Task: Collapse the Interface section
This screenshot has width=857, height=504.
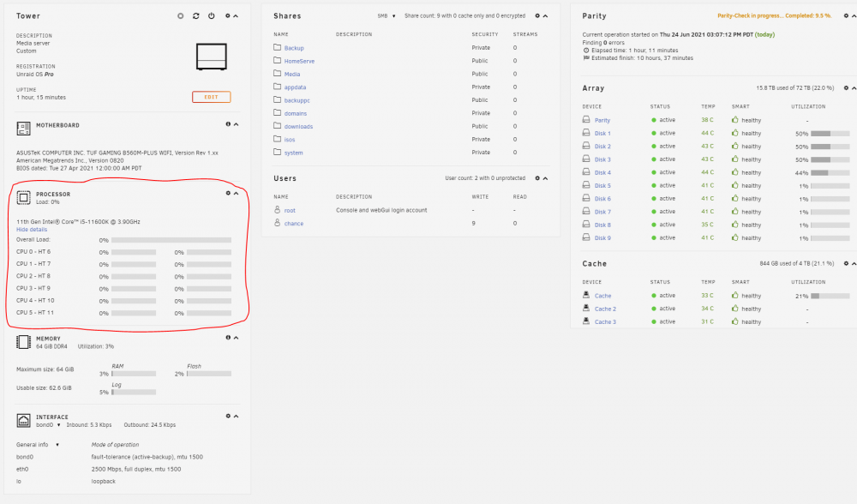Action: 237,416
